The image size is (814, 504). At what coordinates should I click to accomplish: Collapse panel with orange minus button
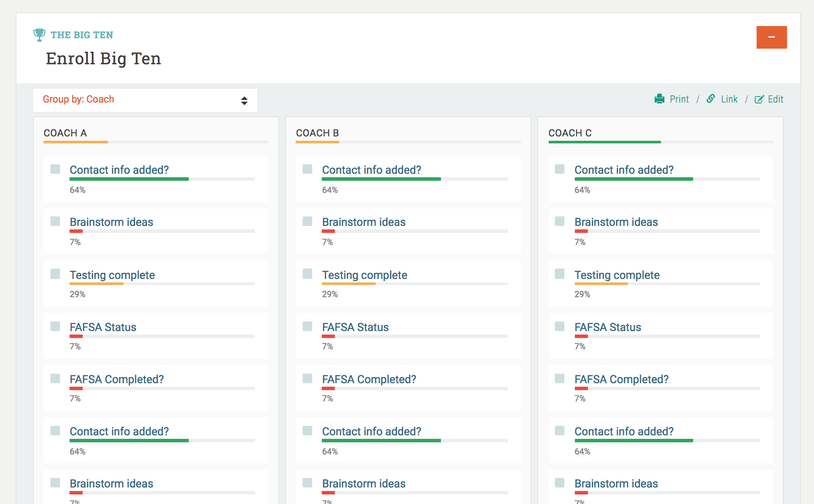pyautogui.click(x=771, y=37)
